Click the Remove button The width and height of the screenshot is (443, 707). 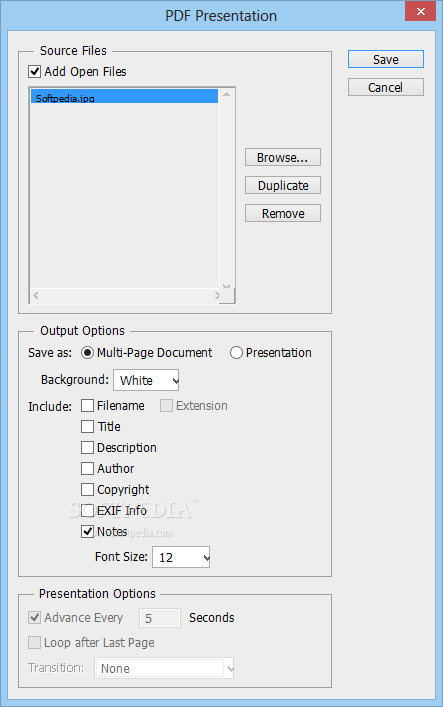pos(283,213)
